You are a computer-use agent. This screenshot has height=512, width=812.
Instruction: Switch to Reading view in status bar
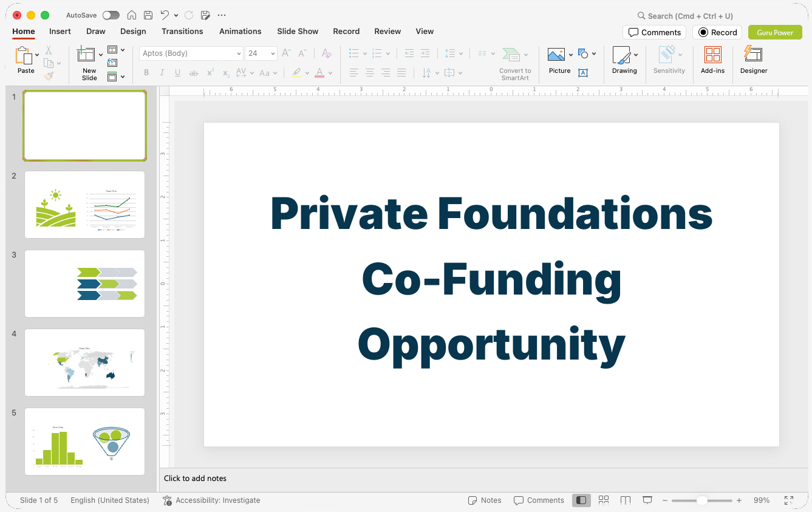coord(626,500)
